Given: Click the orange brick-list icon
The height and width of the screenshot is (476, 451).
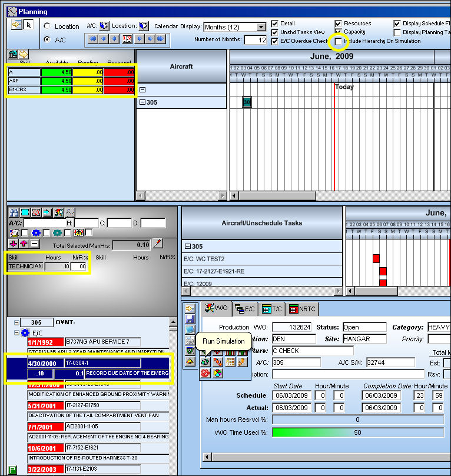Looking at the screenshot, I should coord(230,362).
